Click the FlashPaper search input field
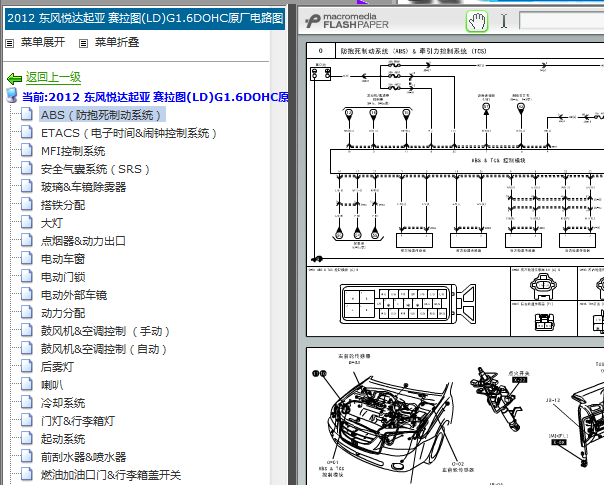This screenshot has height=485, width=604. click(562, 20)
